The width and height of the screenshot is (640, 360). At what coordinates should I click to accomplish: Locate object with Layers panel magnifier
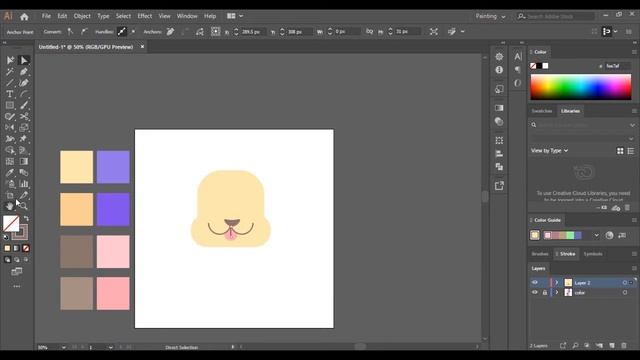pos(575,346)
